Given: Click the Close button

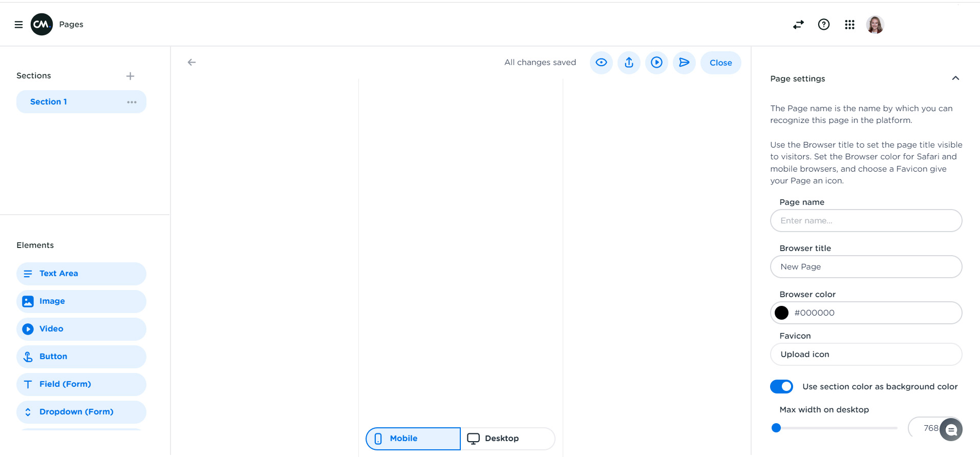Looking at the screenshot, I should click(720, 63).
